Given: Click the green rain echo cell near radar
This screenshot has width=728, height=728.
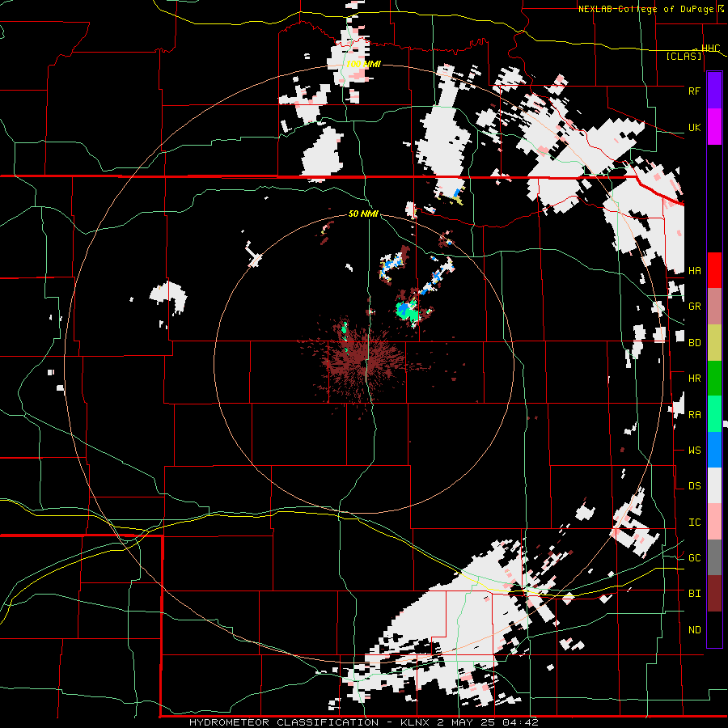Looking at the screenshot, I should click(x=407, y=311).
